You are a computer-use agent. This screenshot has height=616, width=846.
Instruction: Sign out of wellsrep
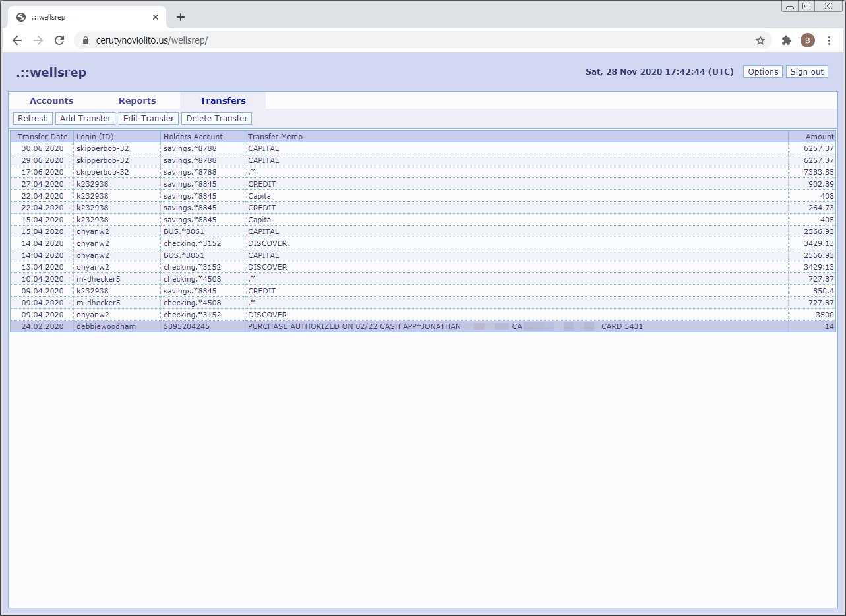point(806,71)
